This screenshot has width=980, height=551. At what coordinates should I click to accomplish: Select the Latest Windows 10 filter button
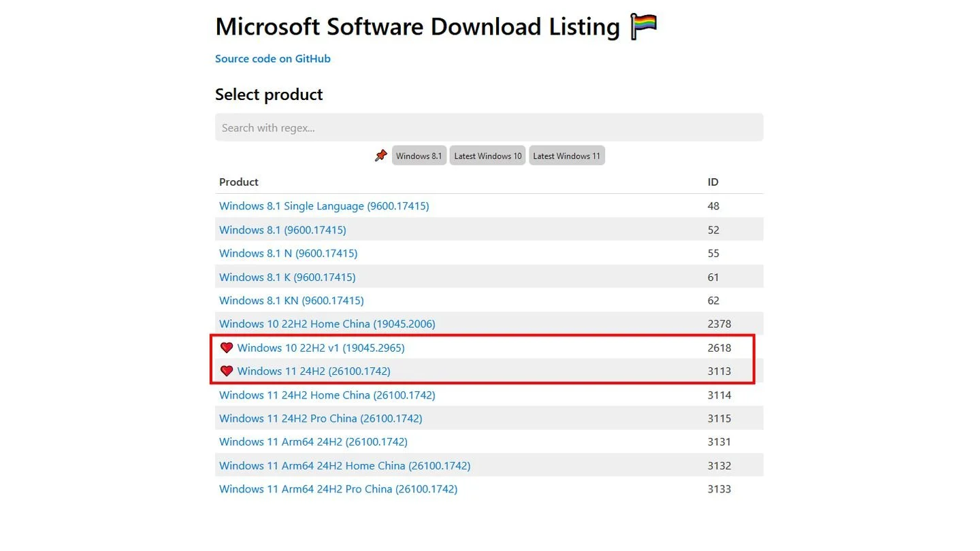487,156
